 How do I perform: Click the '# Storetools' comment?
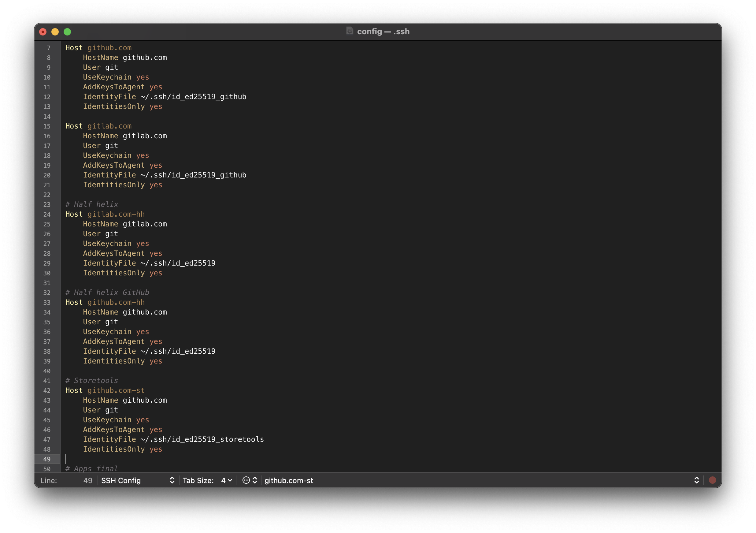(x=91, y=381)
